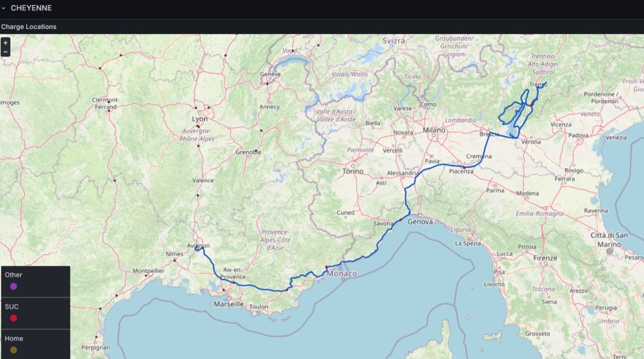Select the red SUC legend swatch
This screenshot has height=359, width=644.
(14, 318)
